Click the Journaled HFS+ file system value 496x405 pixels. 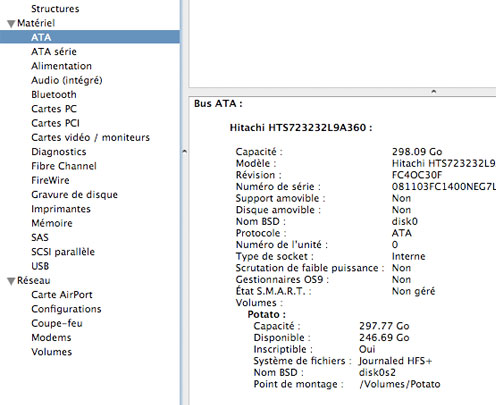click(x=395, y=361)
